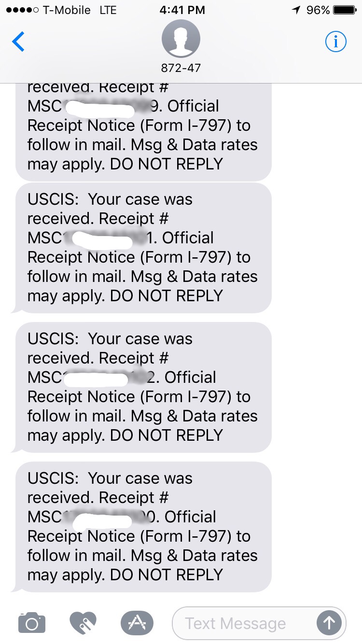Tap the location arrow in status bar
Viewport: 362px width, 644px height.
coord(294,10)
